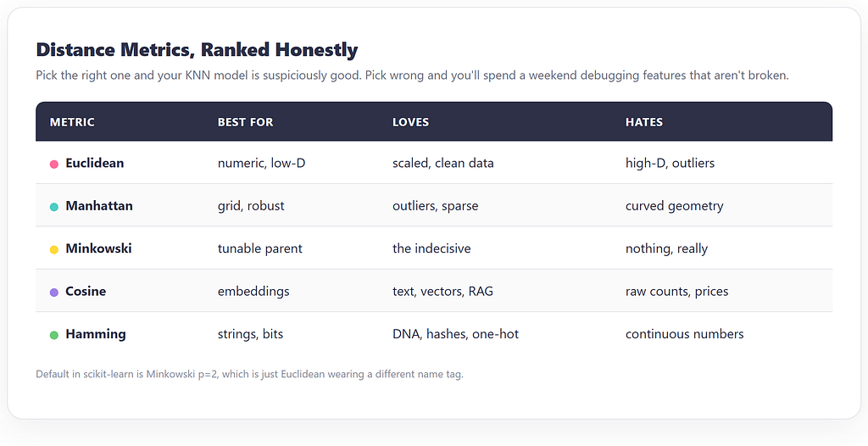This screenshot has width=868, height=446.
Task: Click the pink dot beside Euclidean
Action: (x=54, y=164)
